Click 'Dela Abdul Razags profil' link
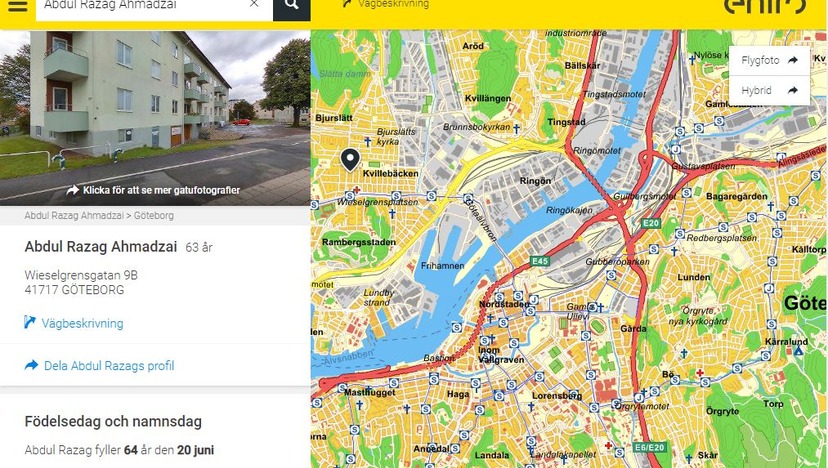Screen dimensions: 828x468 point(109,366)
